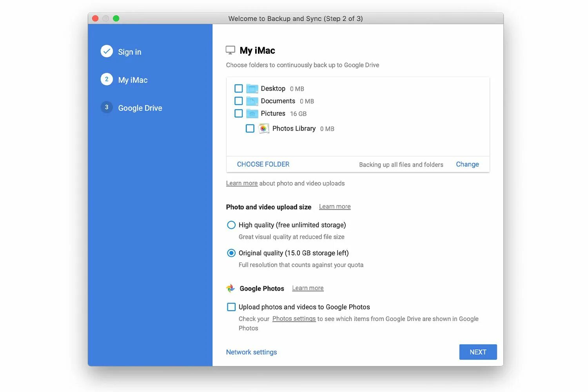Open the Photos settings link
Viewport: 588px width, 392px height.
pyautogui.click(x=294, y=319)
